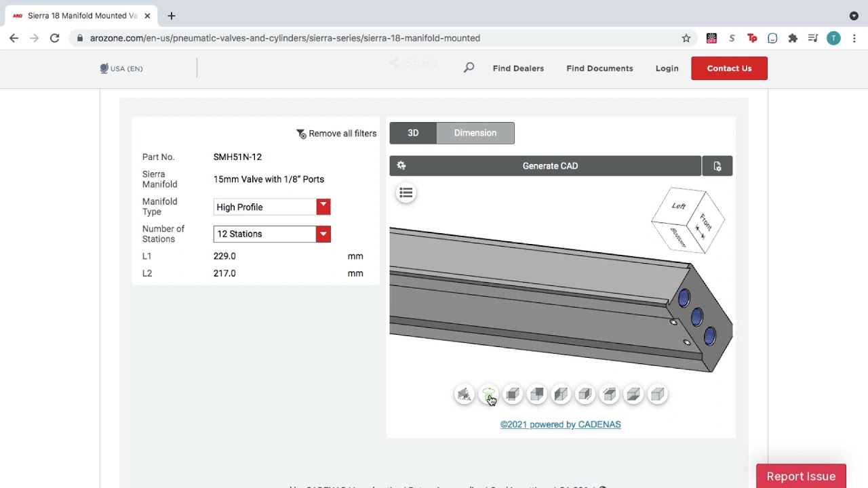Switch to the 3D tab
Viewport: 868px width, 488px height.
413,133
